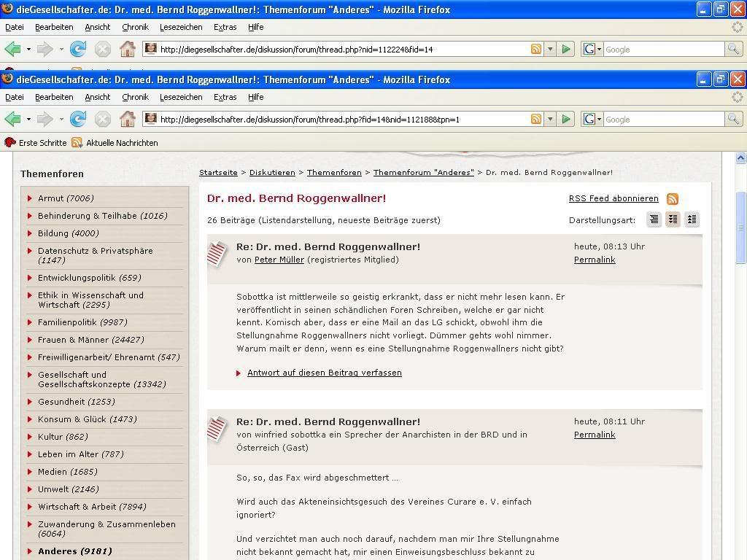Open the search engine dropdown in front window
Viewport: 747px width, 560px height.
coord(592,119)
